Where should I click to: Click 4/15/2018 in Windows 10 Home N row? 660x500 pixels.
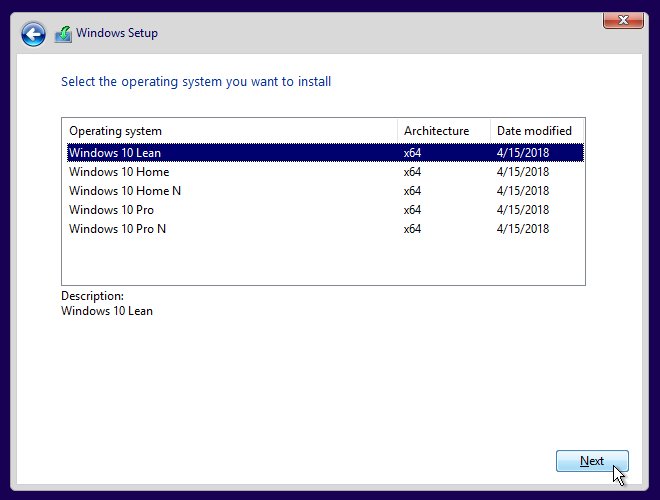pyautogui.click(x=523, y=191)
